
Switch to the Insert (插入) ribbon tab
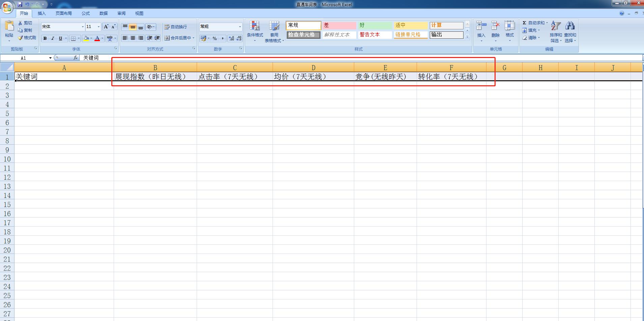[x=41, y=13]
